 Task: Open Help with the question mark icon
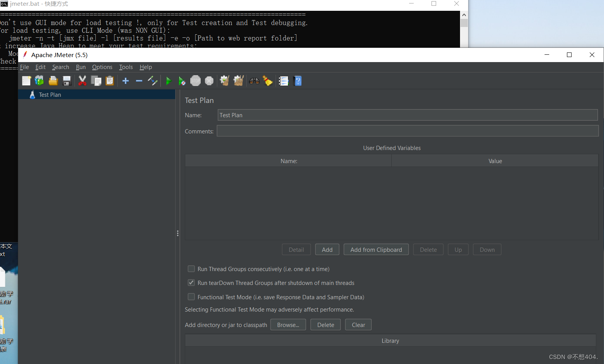[298, 81]
